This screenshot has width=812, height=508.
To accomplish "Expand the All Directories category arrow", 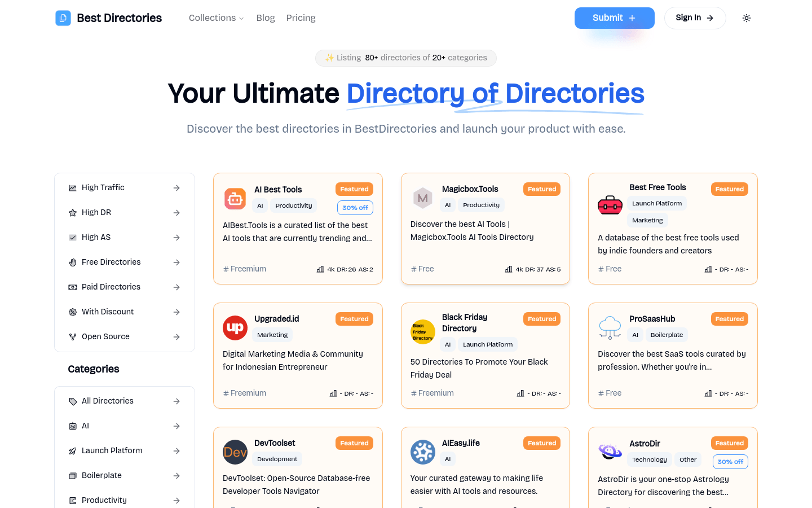I will click(176, 401).
